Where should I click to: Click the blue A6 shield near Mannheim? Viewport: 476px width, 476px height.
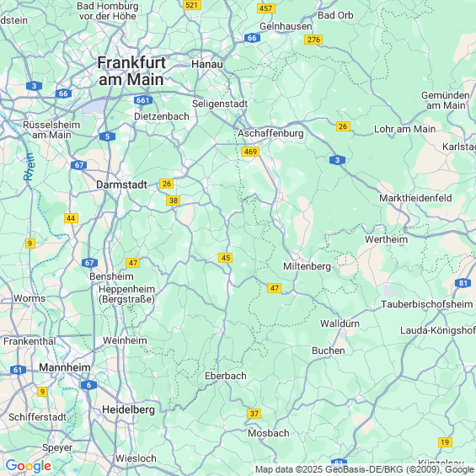88,385
